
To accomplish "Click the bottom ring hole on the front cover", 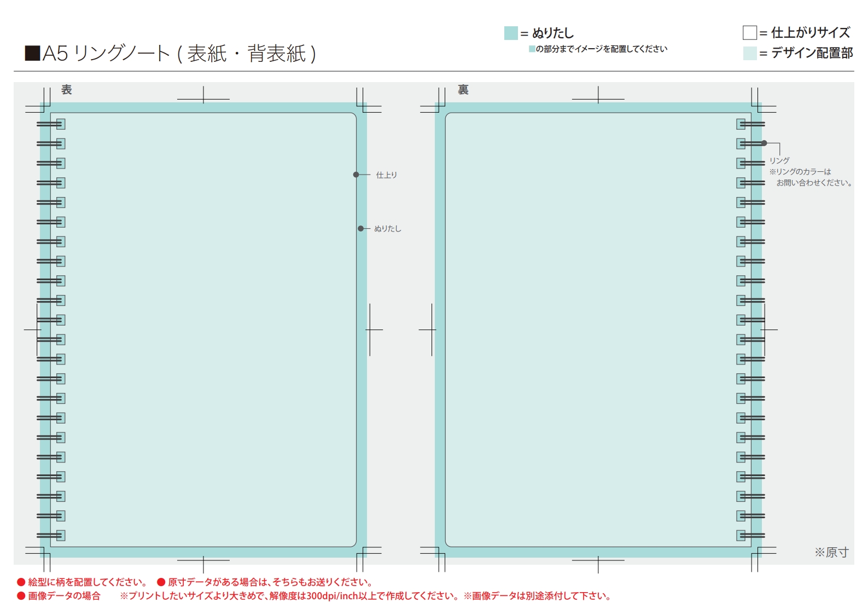I will (61, 536).
